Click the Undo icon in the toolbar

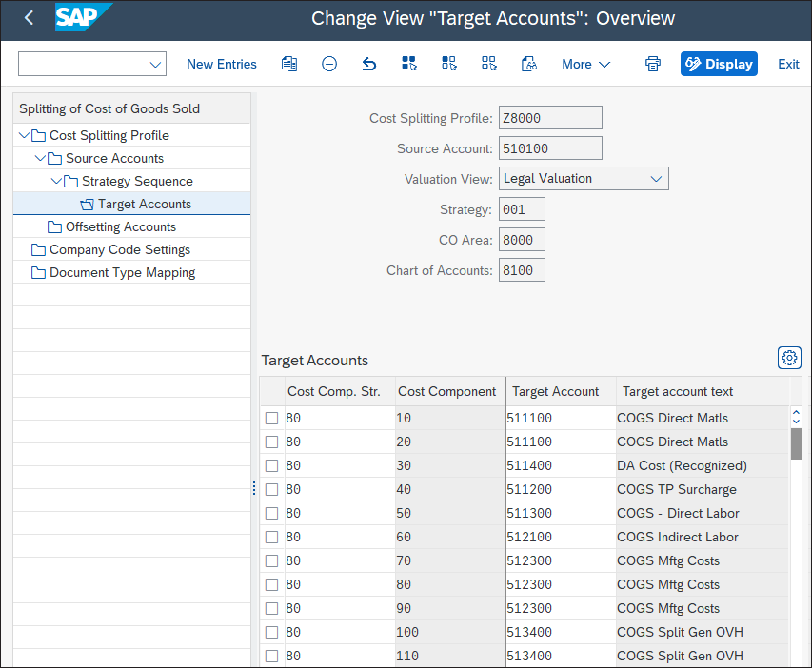[368, 64]
